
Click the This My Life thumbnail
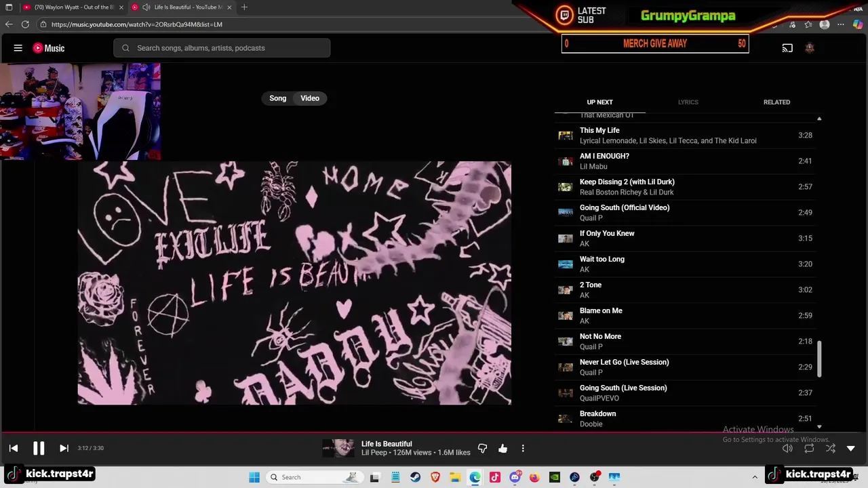(566, 136)
